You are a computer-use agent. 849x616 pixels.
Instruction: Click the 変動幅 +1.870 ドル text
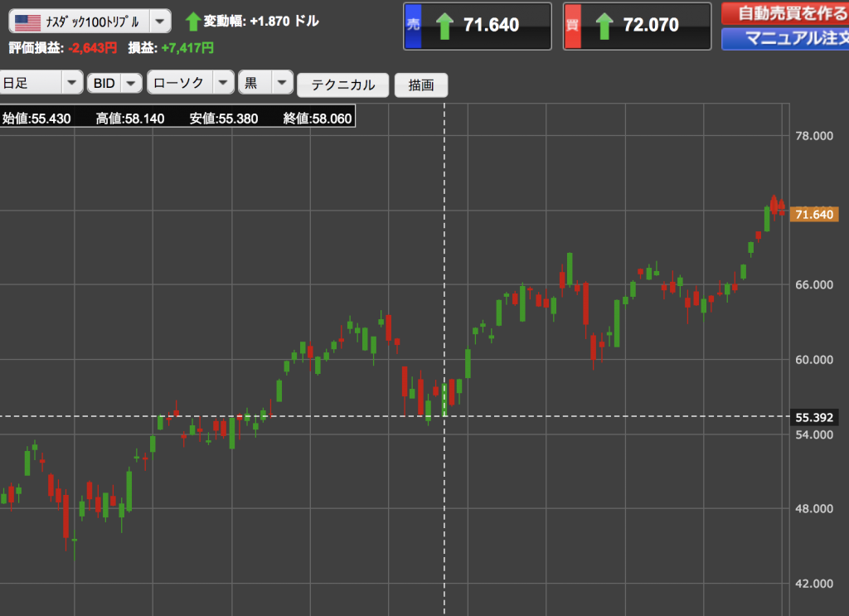[x=261, y=22]
